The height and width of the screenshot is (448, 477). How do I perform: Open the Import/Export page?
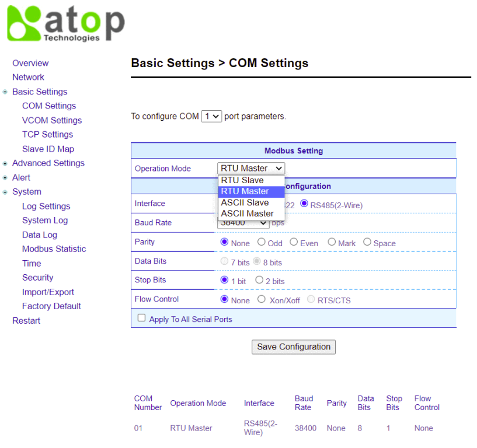coord(48,292)
